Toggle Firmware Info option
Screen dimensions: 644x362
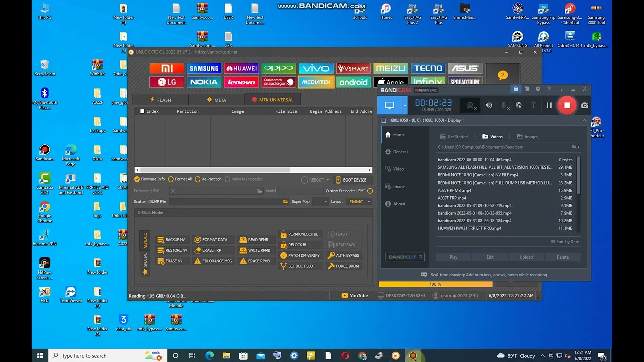(x=149, y=179)
